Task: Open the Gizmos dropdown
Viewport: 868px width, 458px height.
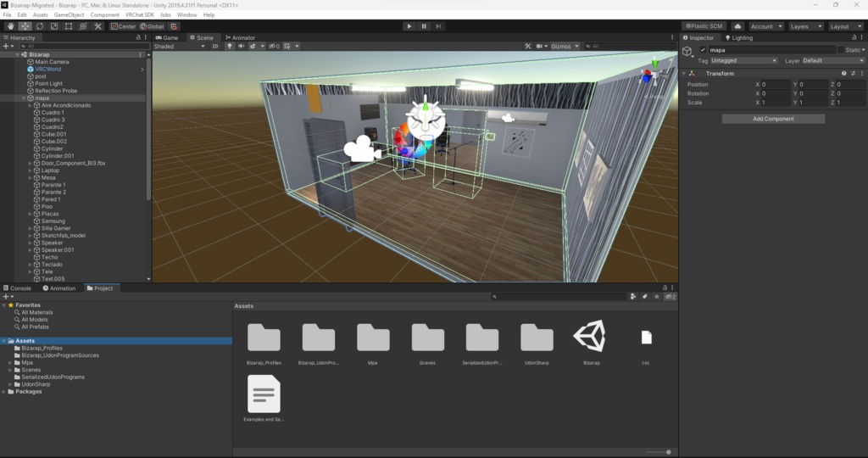Action: pyautogui.click(x=564, y=46)
